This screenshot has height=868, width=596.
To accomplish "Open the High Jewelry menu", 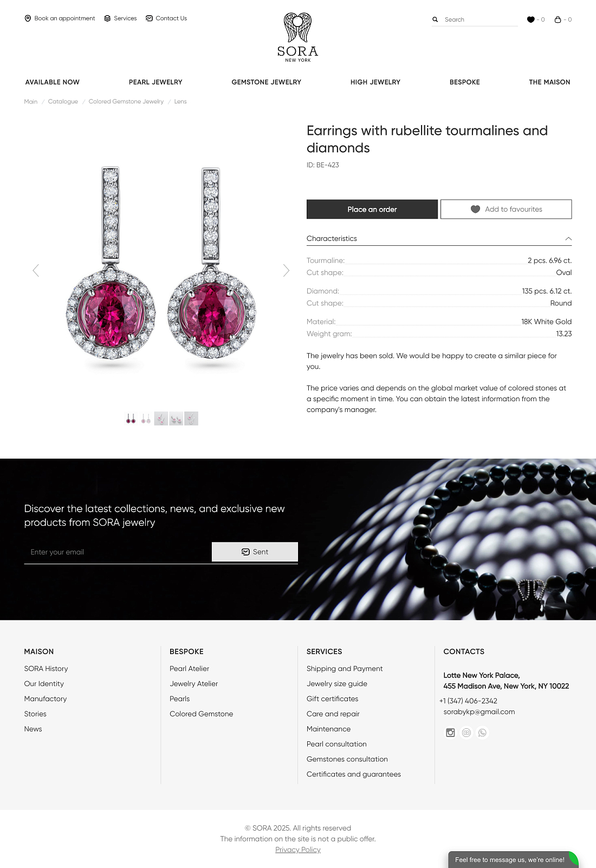I will pos(375,82).
